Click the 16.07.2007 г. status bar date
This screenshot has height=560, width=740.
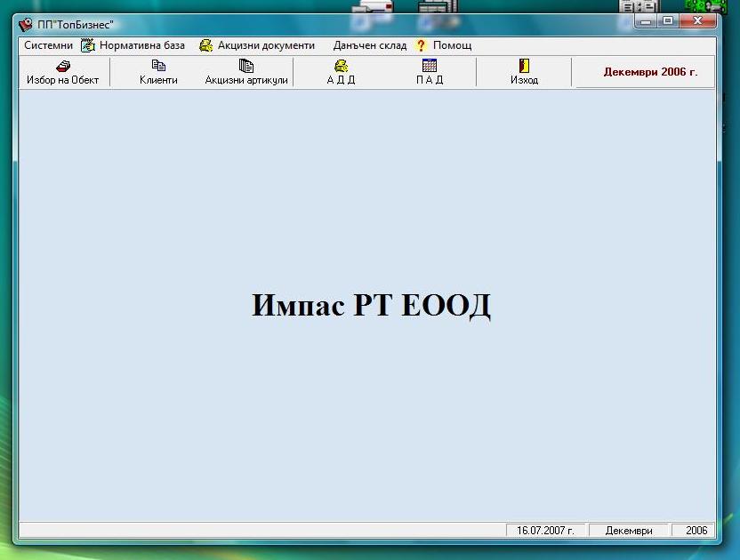[545, 531]
